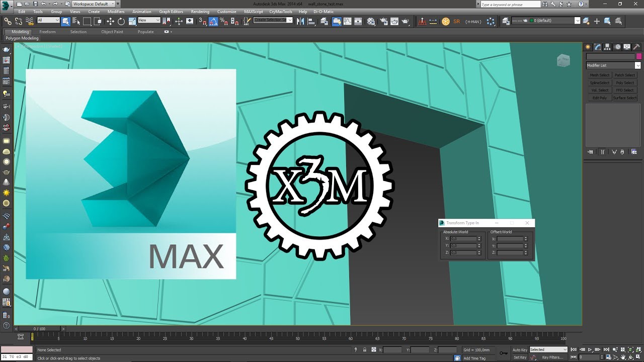Click the pink object color swatch
This screenshot has width=644, height=362.
click(639, 57)
